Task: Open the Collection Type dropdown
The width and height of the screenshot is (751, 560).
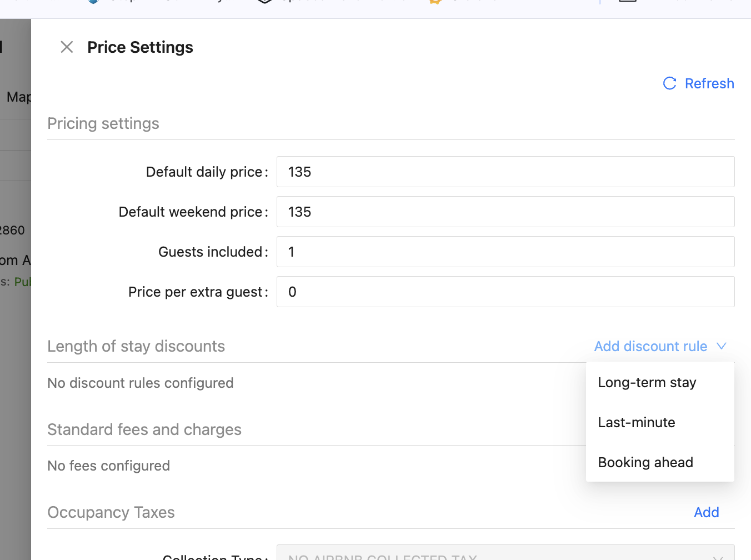Action: 505,553
